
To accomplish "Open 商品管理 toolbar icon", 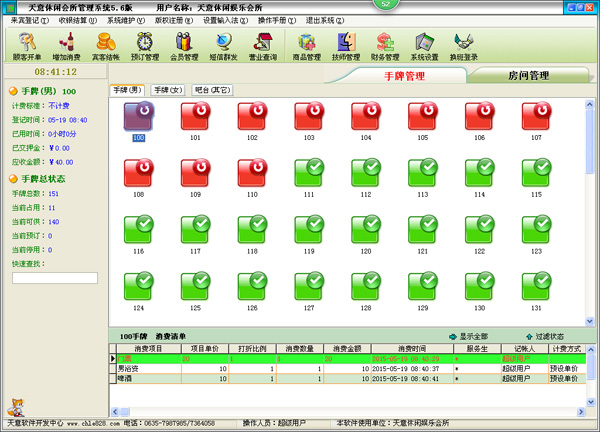I will [x=308, y=46].
